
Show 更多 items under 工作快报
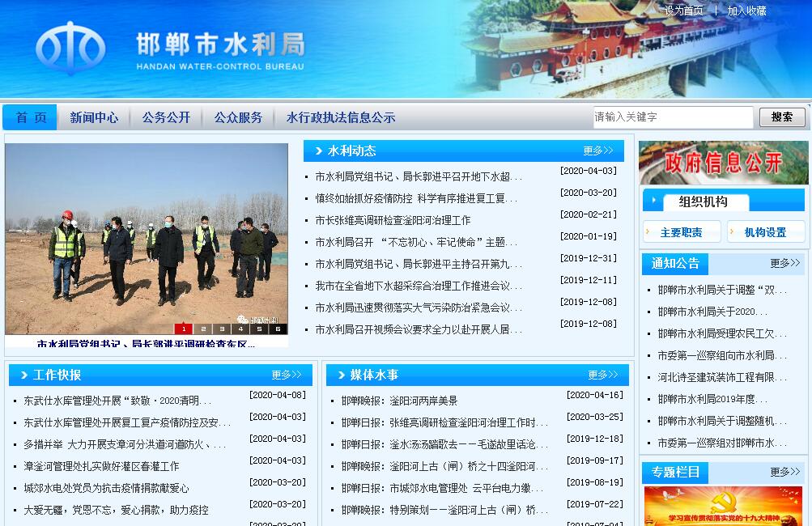[x=286, y=375]
